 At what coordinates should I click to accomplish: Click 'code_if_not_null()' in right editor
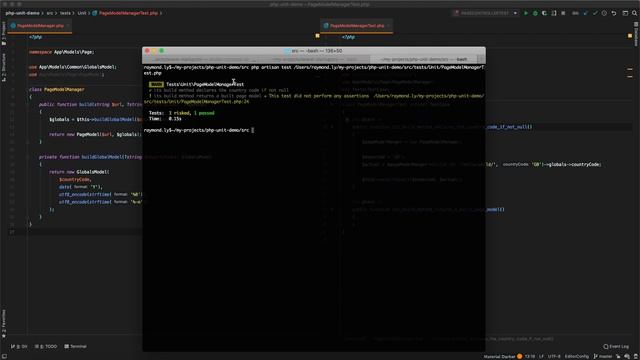509,127
